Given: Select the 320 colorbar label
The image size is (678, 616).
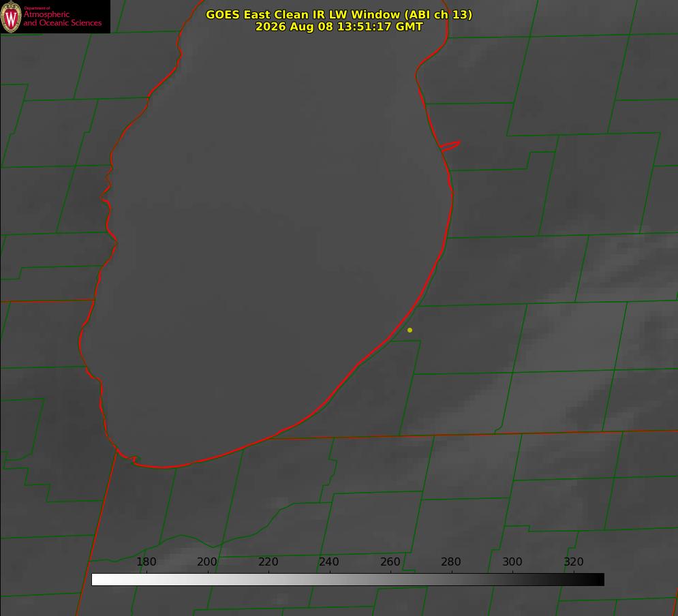Looking at the screenshot, I should [574, 561].
